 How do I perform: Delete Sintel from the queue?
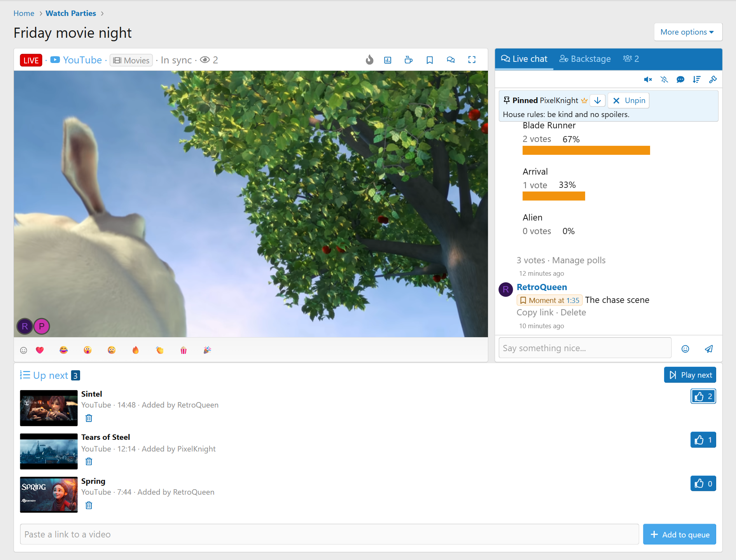(89, 418)
